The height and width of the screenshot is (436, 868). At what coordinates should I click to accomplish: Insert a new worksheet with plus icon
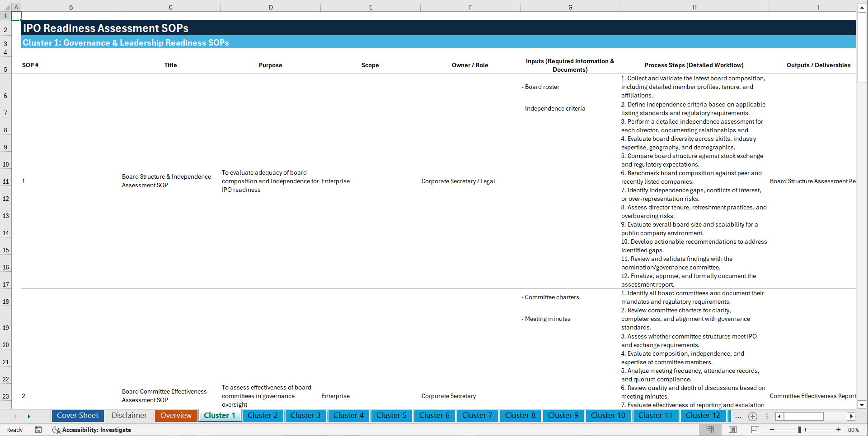point(753,416)
